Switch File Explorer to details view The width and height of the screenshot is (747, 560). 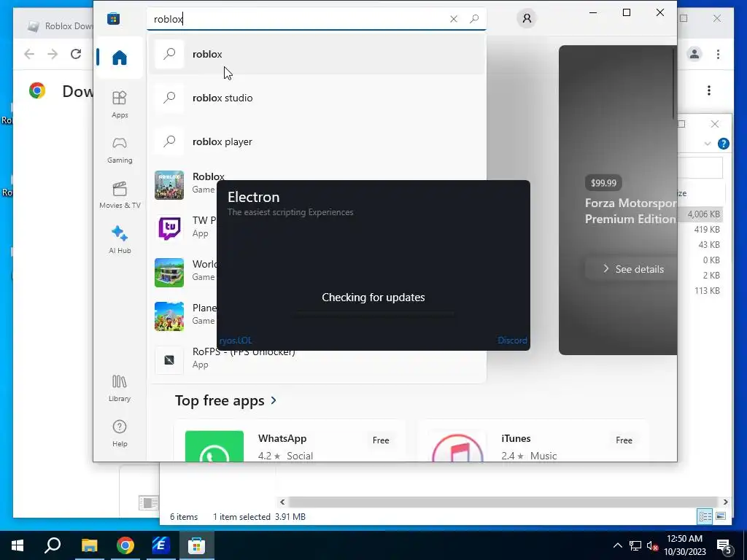click(705, 516)
